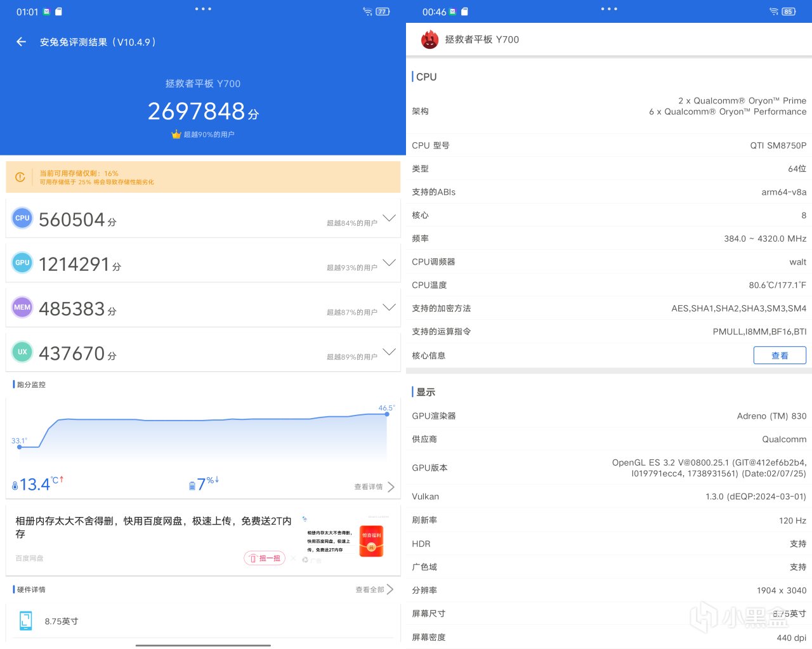Tap the 超越93%的用户 text on GPU row

[351, 268]
